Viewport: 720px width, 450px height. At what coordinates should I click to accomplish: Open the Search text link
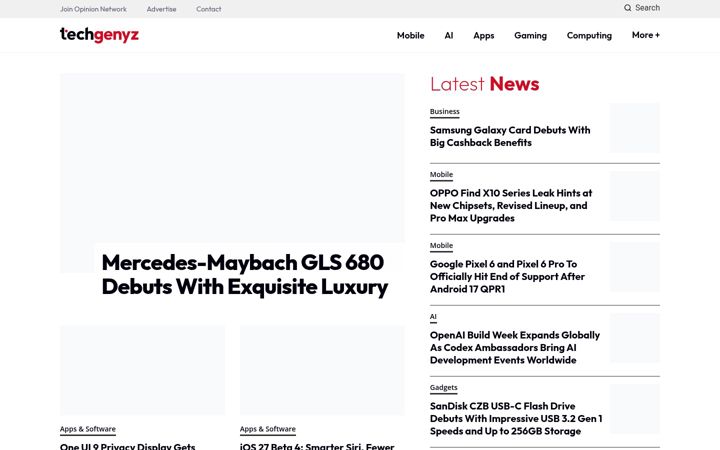647,8
